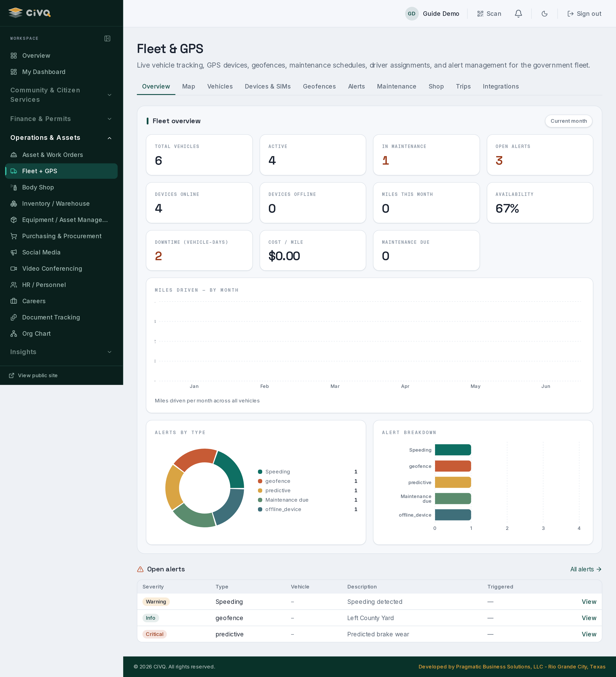The image size is (616, 677).
Task: Click the Document Tracking icon
Action: point(14,317)
